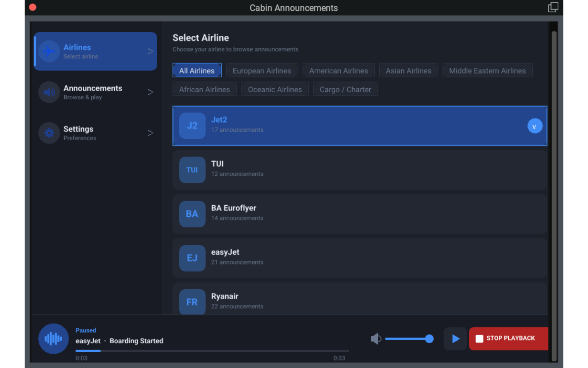
Task: Click the 'Paused' status label
Action: (x=86, y=330)
